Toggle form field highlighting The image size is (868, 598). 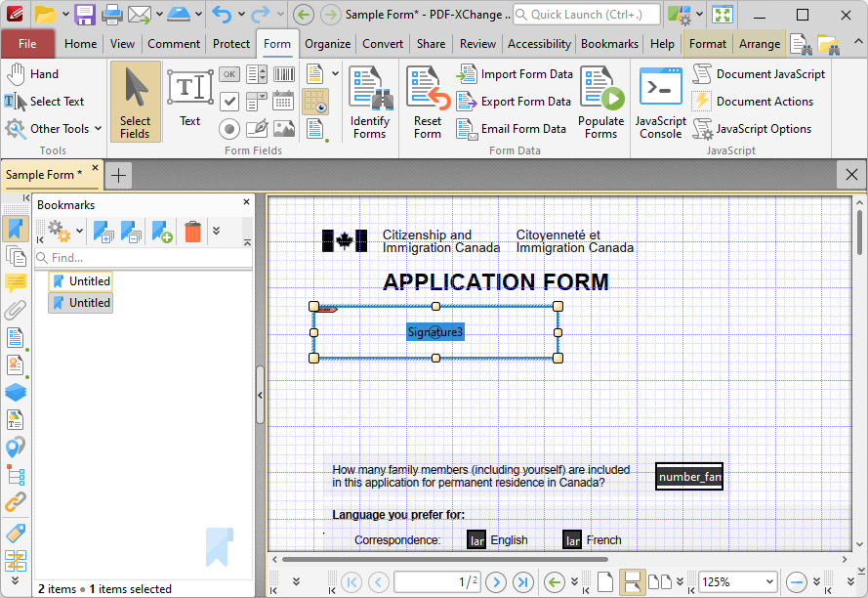pos(314,101)
